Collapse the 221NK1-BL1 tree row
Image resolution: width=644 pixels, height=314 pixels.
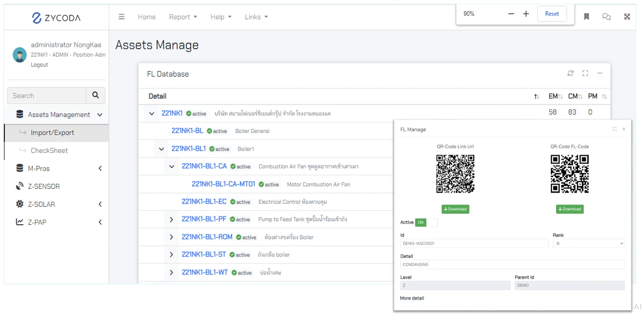click(161, 149)
